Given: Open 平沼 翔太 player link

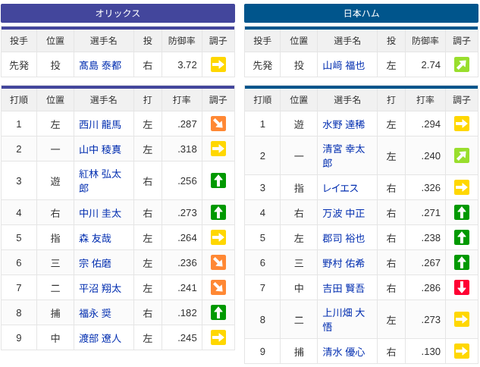Looking at the screenshot, I should click(x=100, y=288).
